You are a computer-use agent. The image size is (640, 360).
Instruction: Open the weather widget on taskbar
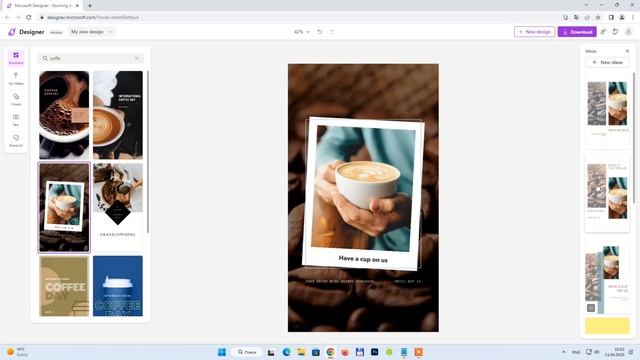pos(17,352)
